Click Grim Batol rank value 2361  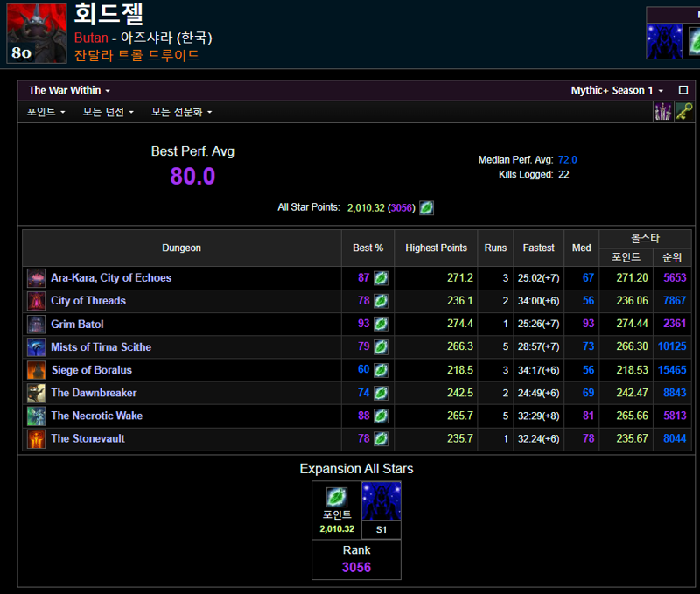pyautogui.click(x=675, y=324)
